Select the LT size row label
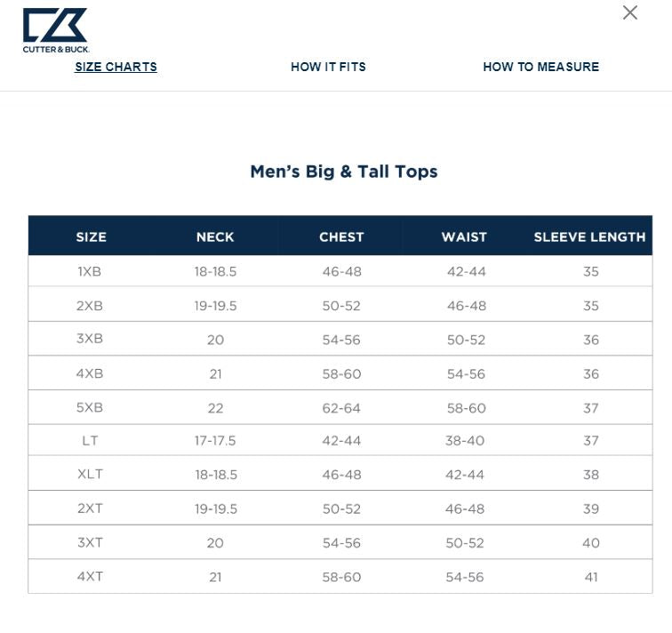This screenshot has height=633, width=672. (x=90, y=441)
